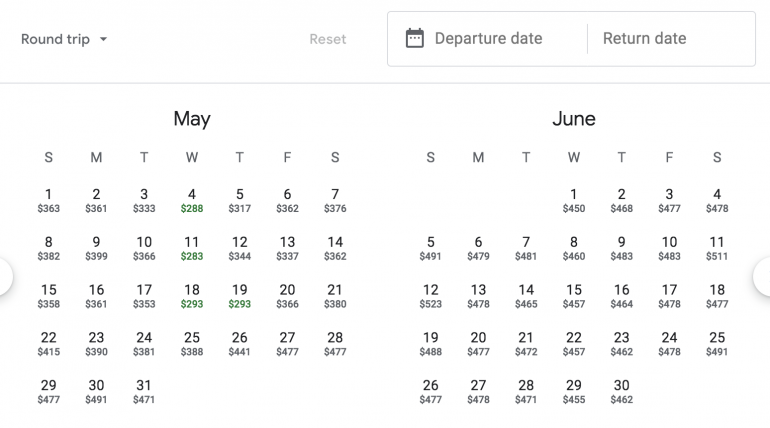Choose June 22 priced at $457

pos(573,344)
